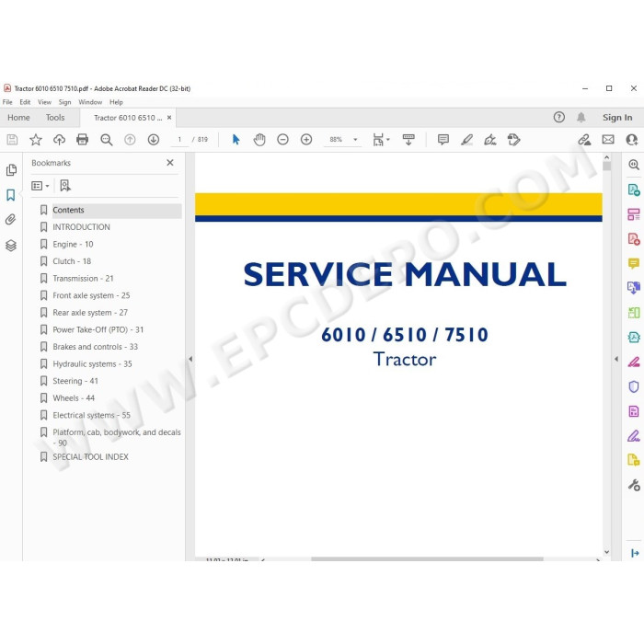Zoom out with the minus button
Viewport: 644px width, 644px height.
tap(282, 140)
